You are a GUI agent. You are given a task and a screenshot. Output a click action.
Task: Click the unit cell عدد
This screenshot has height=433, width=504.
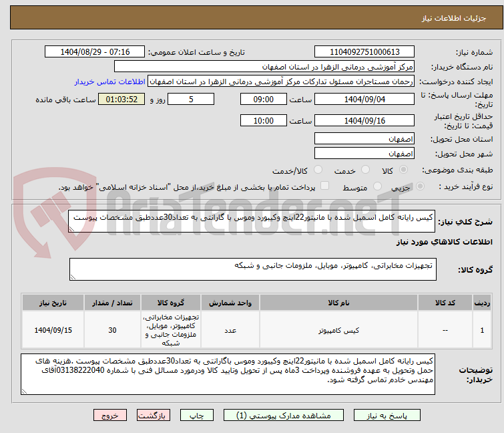pos(230,330)
